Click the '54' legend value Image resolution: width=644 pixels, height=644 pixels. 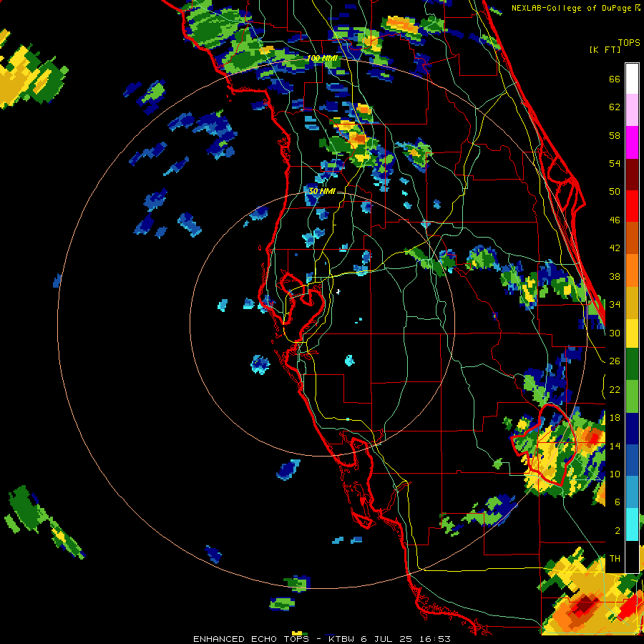[x=615, y=163]
